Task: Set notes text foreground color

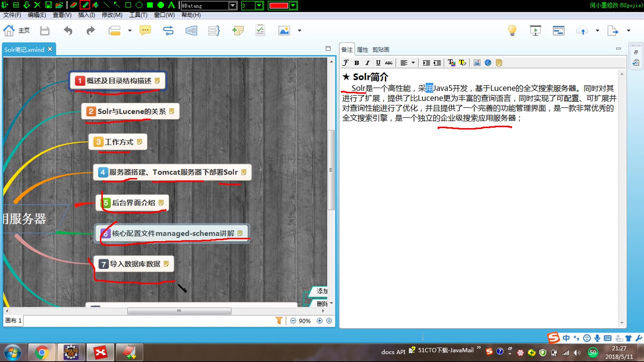Action: (451, 63)
